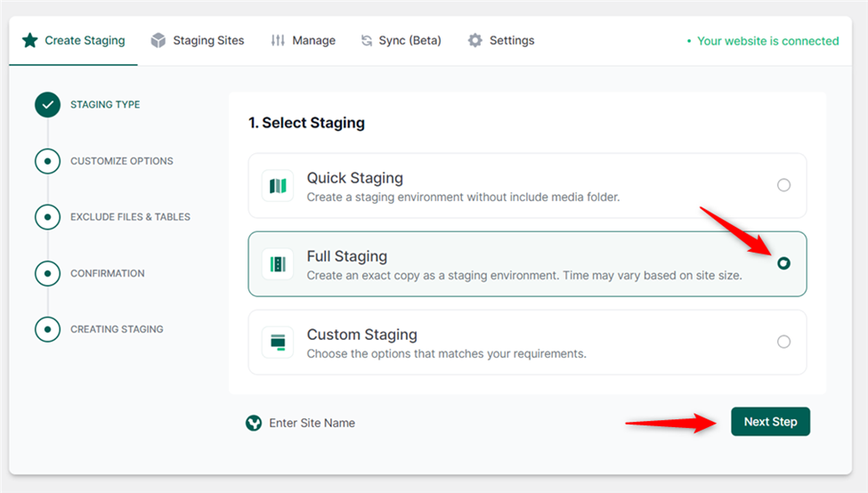This screenshot has width=868, height=493.
Task: Click 'Choose the options that matches your requirements.'
Action: coord(446,353)
